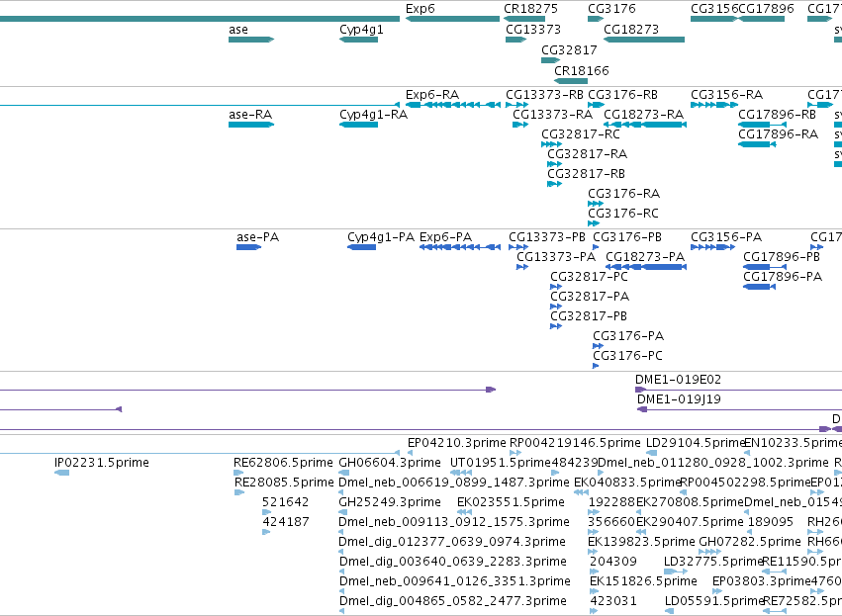The width and height of the screenshot is (842, 616).
Task: Select the LD29104.5prime EST label
Action: (x=697, y=443)
